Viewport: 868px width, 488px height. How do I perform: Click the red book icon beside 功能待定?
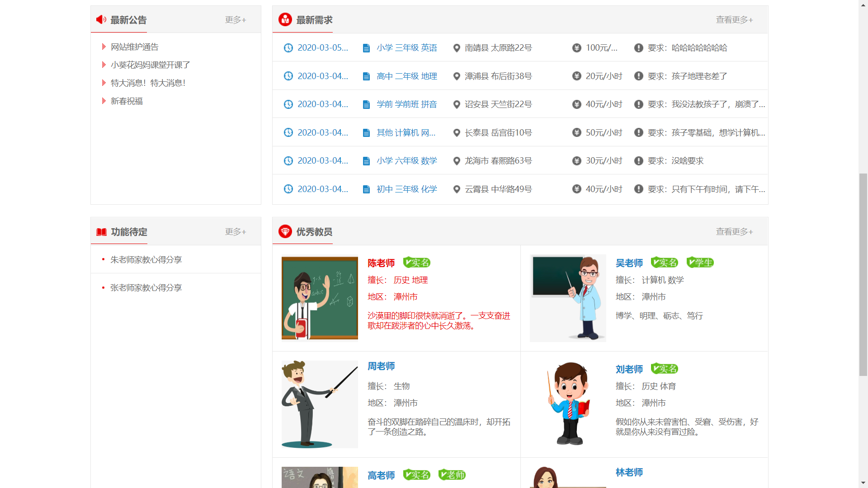(101, 232)
